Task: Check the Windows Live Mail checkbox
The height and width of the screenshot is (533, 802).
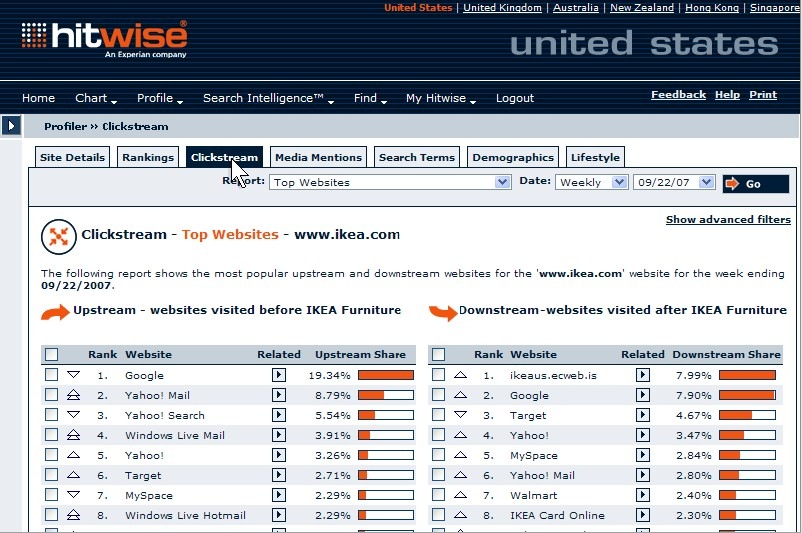Action: pos(52,435)
